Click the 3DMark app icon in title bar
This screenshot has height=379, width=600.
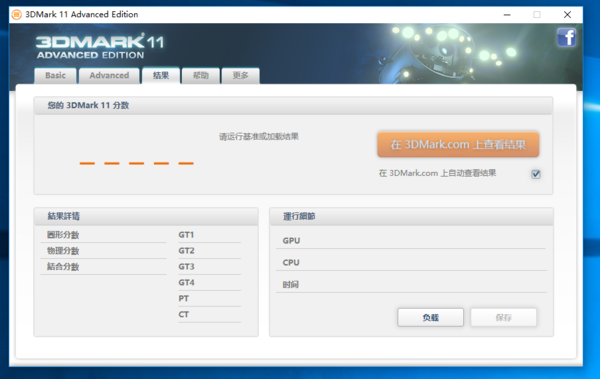[16, 15]
